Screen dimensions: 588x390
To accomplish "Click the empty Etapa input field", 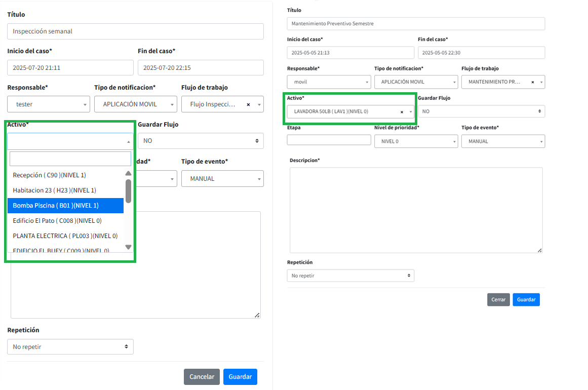I will tap(329, 140).
